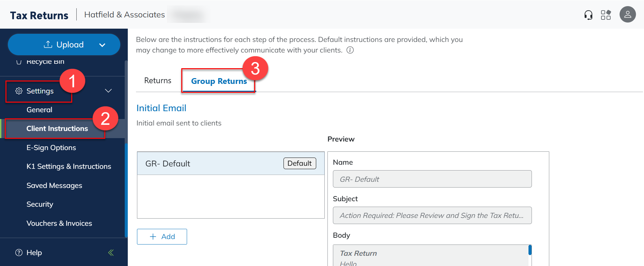This screenshot has width=644, height=266.
Task: Click the Help question mark icon
Action: [x=19, y=253]
